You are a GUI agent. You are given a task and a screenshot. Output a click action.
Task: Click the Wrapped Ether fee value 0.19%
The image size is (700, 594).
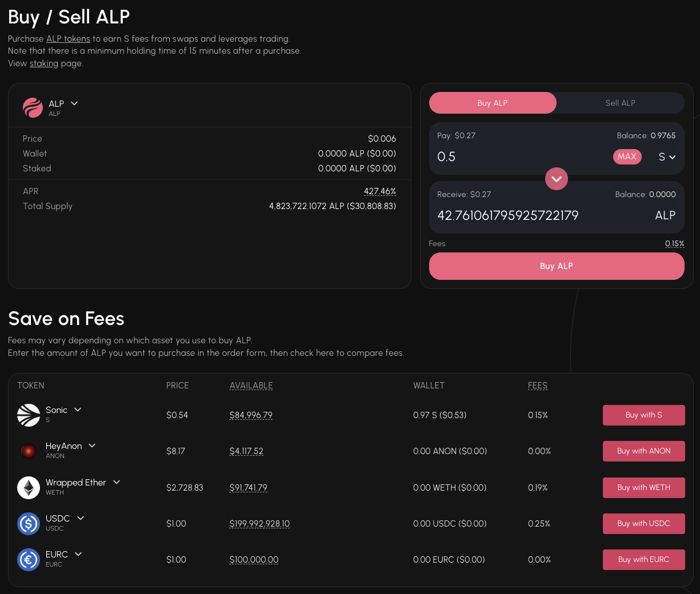point(538,488)
